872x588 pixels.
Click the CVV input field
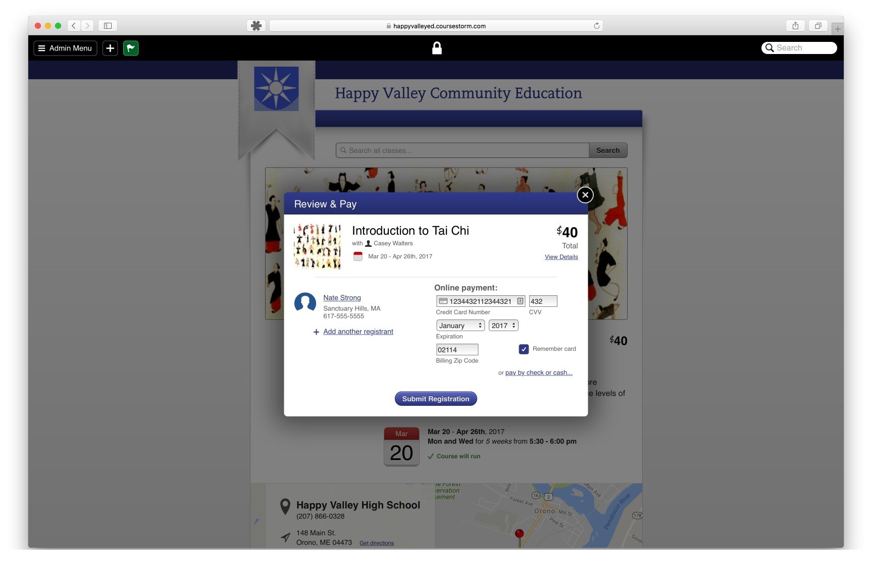coord(543,301)
